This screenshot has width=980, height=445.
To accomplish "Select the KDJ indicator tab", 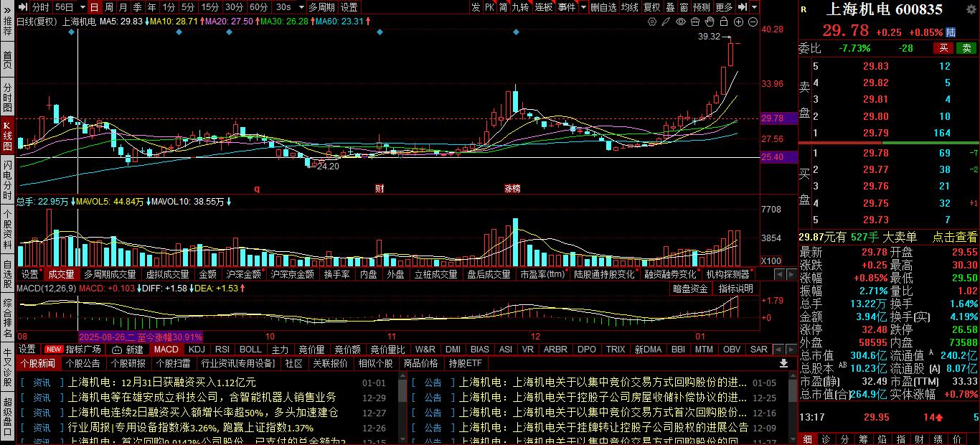I will 197,350.
